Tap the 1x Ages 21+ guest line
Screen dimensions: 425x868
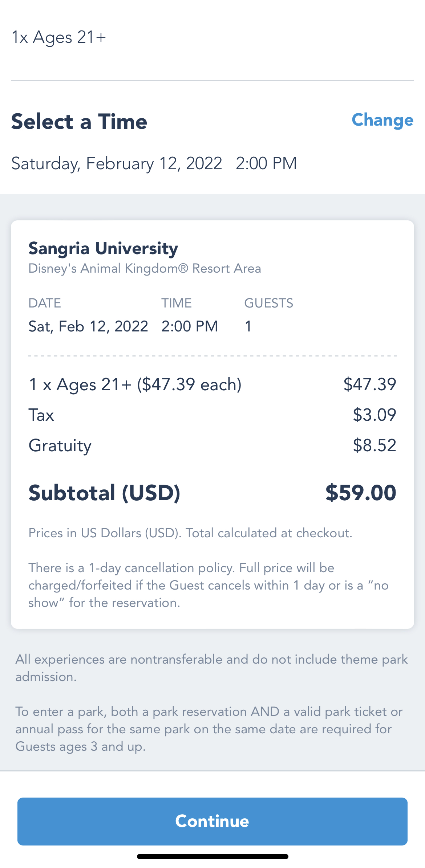(x=59, y=37)
